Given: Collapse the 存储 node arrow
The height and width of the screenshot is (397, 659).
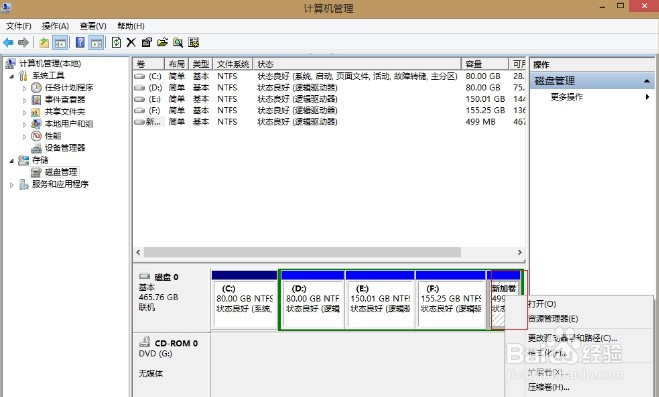Looking at the screenshot, I should (x=12, y=160).
